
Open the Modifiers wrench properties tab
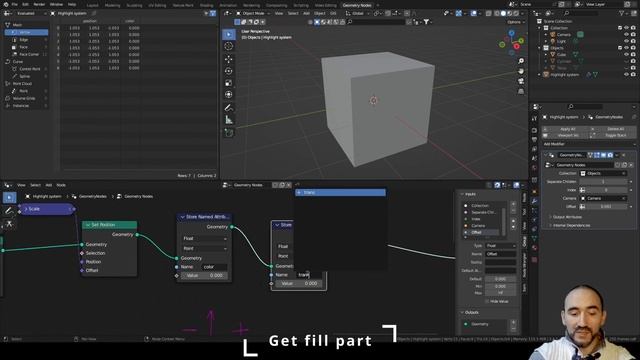[x=534, y=201]
